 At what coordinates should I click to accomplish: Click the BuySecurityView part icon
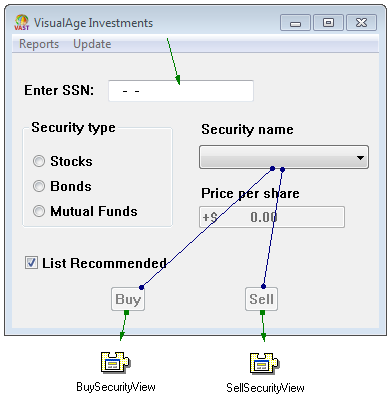[115, 362]
